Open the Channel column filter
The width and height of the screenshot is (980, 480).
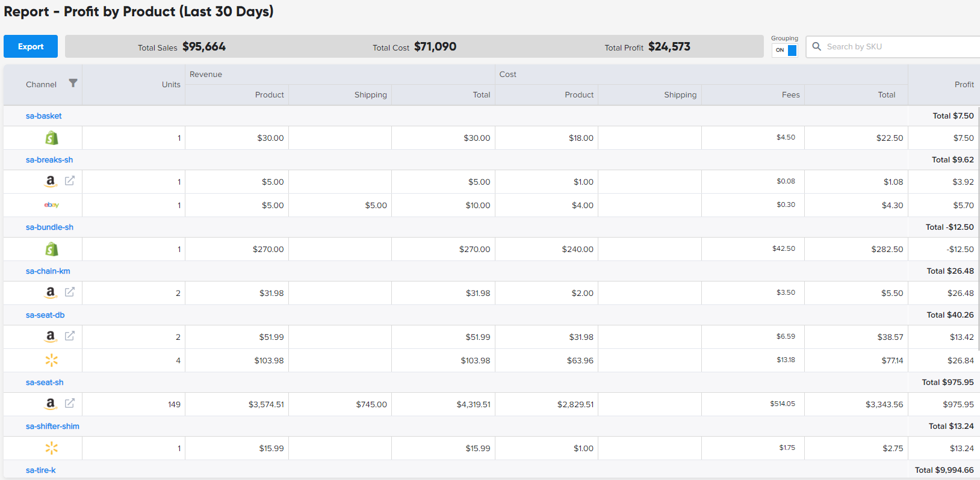[73, 84]
